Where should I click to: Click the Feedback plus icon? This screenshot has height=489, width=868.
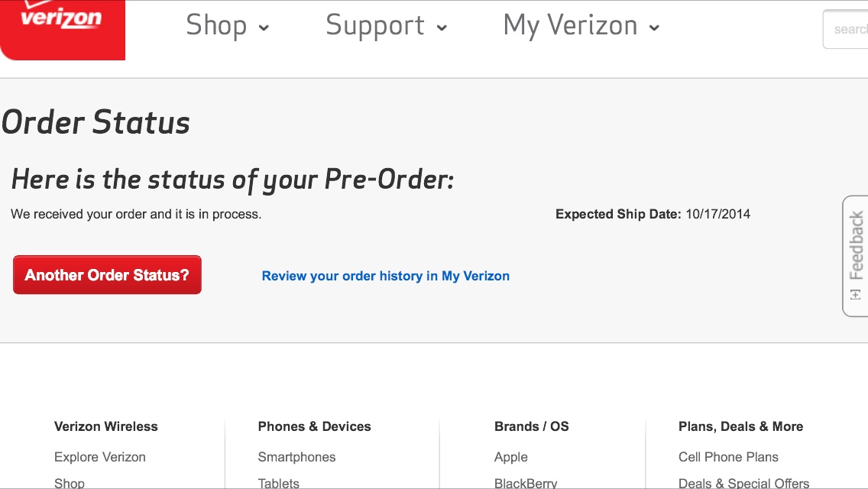(856, 295)
